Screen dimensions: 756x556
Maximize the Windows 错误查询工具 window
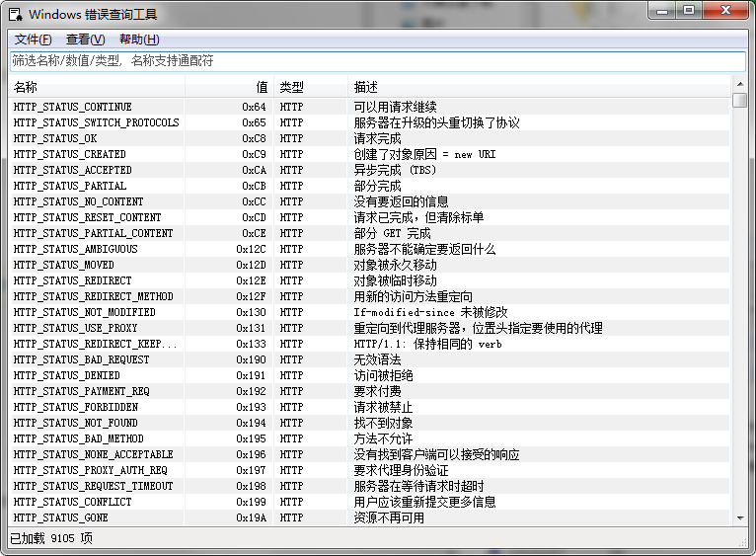689,11
